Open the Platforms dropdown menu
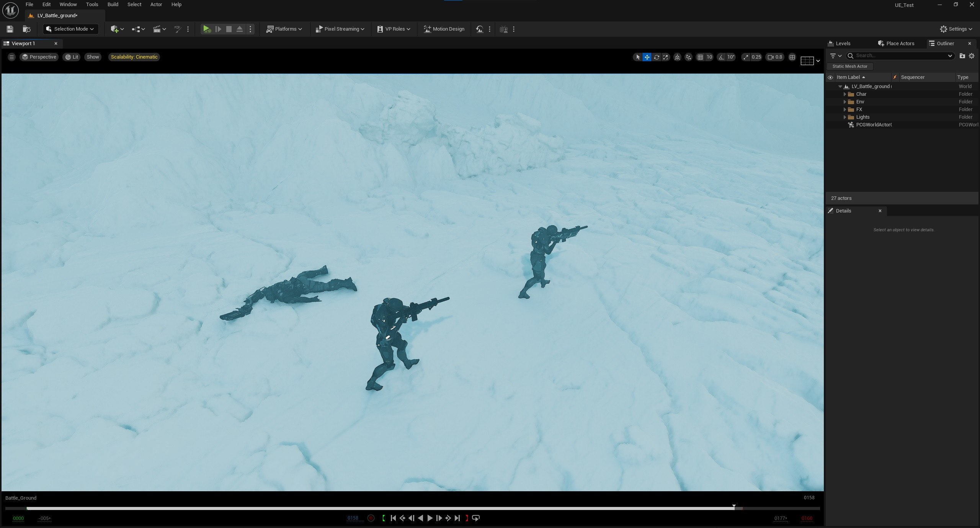This screenshot has width=980, height=528. [x=284, y=29]
